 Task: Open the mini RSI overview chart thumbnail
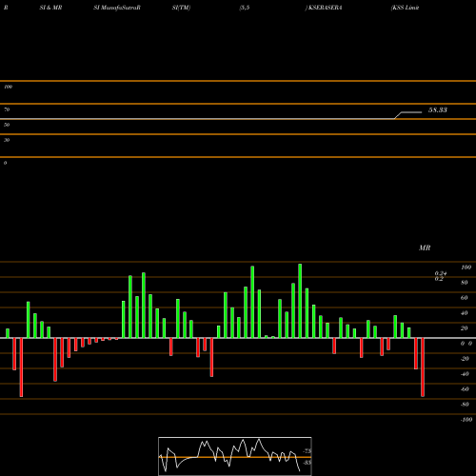click(235, 456)
